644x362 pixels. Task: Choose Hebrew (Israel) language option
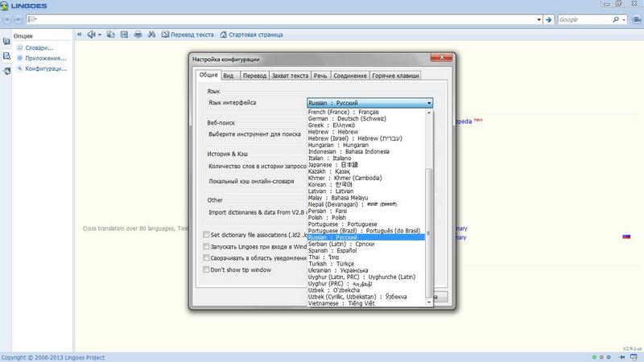click(x=366, y=138)
